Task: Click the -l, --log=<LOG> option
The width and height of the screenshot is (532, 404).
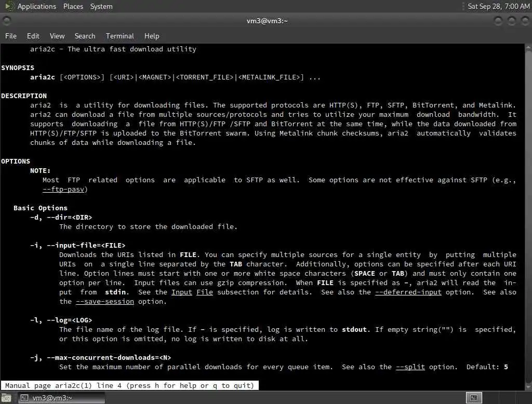Action: point(61,320)
